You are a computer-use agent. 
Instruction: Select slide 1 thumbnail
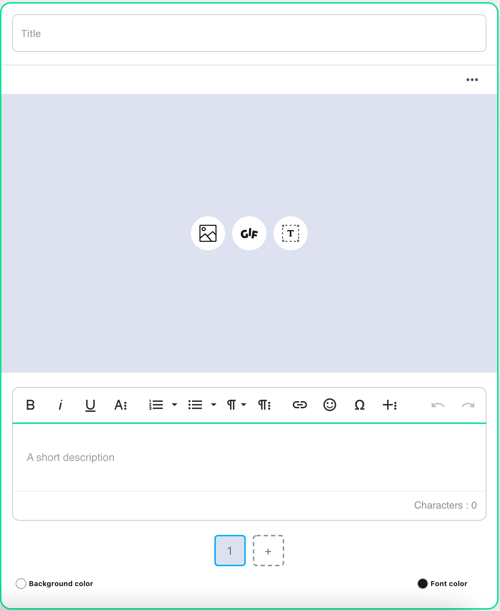point(230,551)
